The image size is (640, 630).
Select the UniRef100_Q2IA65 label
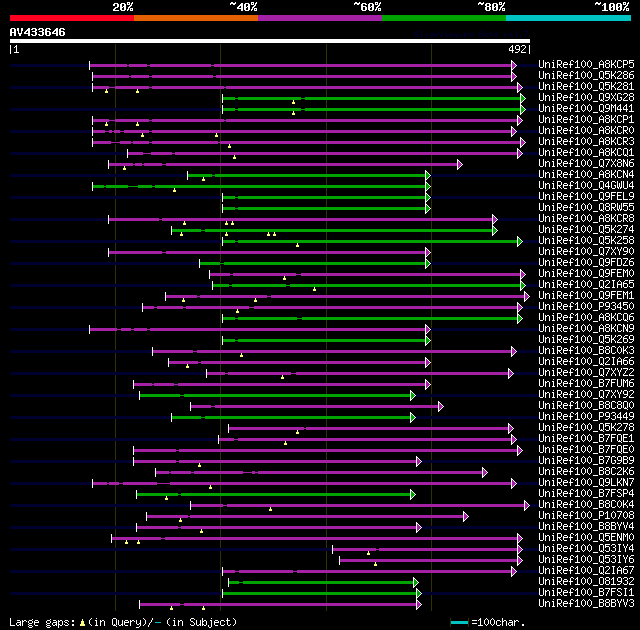[586, 285]
